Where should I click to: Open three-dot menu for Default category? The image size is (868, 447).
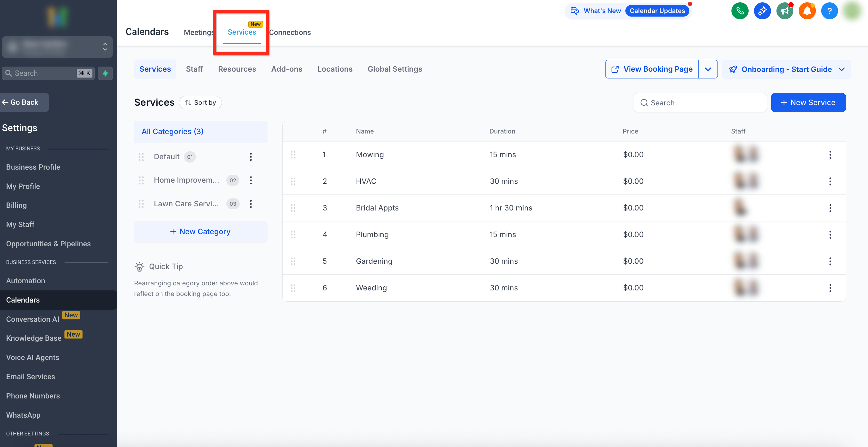251,157
